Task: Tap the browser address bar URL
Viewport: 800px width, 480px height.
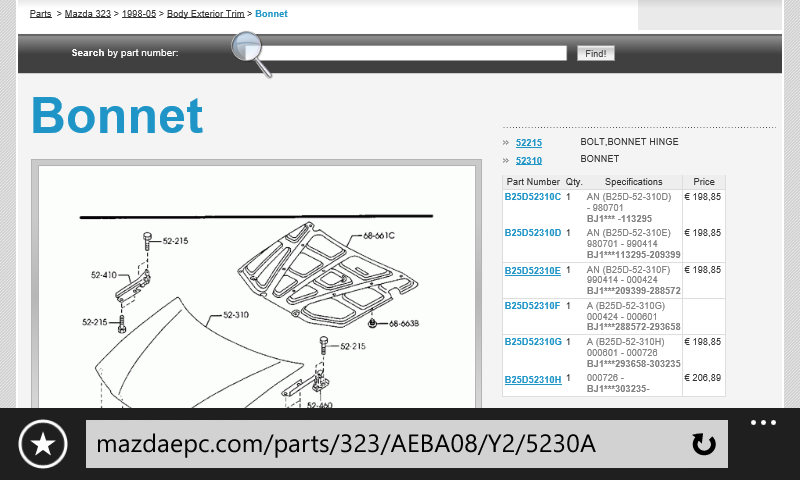Action: coord(380,445)
